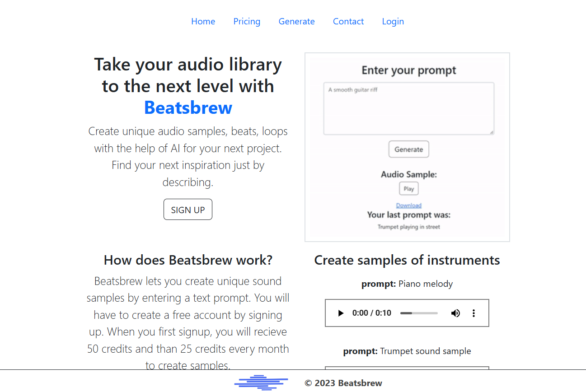
Task: Navigate to the Contact page
Action: 348,21
